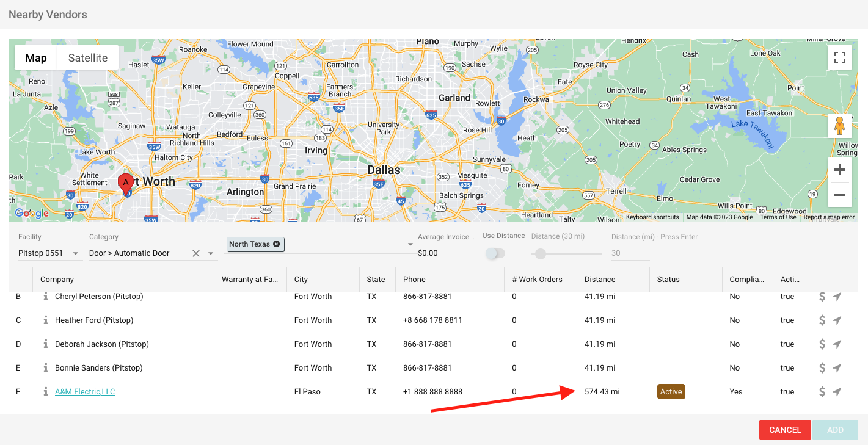Expand the region tags dropdown
This screenshot has height=445, width=868.
410,245
